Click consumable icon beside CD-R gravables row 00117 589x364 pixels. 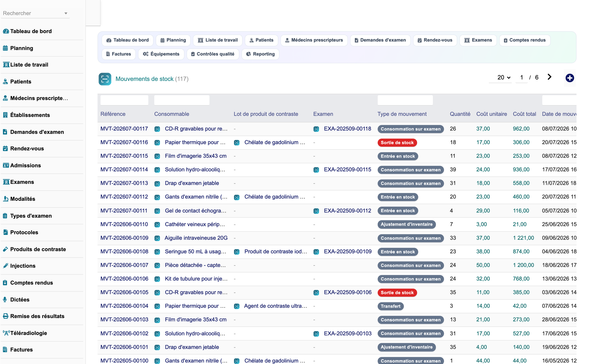[x=157, y=129]
